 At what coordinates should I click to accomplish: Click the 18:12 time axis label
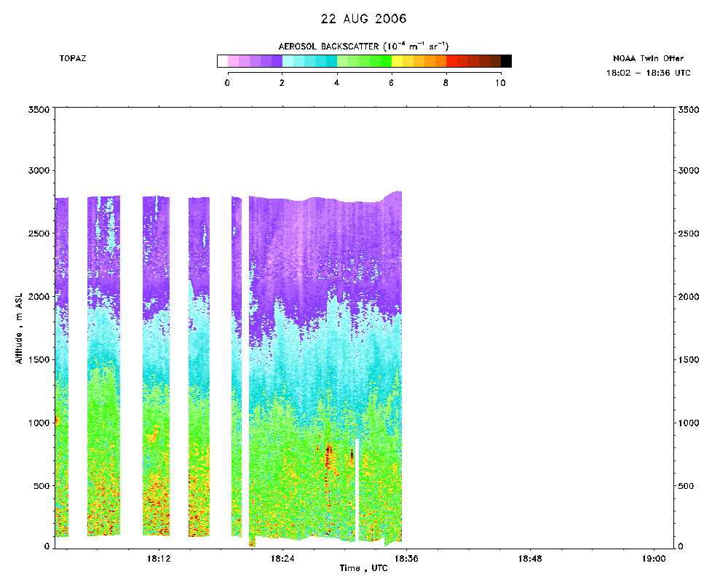point(159,558)
